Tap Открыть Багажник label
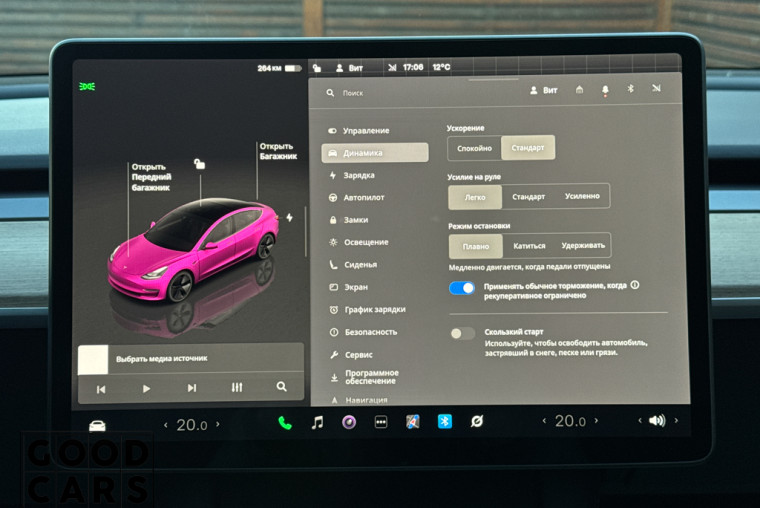 278,151
